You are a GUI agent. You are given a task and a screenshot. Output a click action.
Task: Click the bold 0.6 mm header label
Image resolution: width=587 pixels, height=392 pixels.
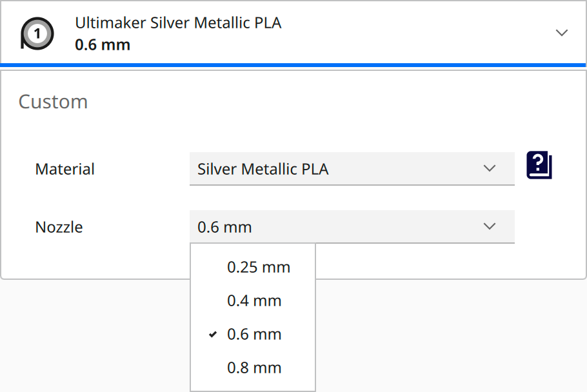[102, 44]
